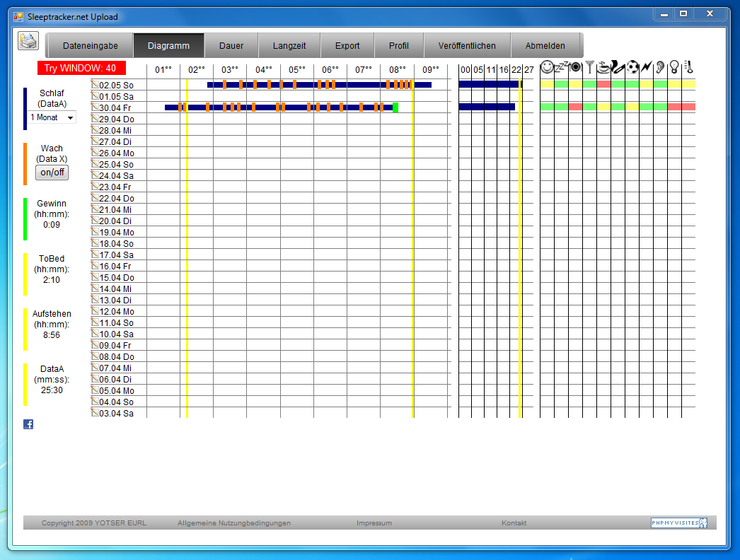Screen dimensions: 740x560
Task: Open the Impressum footer link
Action: (x=374, y=523)
